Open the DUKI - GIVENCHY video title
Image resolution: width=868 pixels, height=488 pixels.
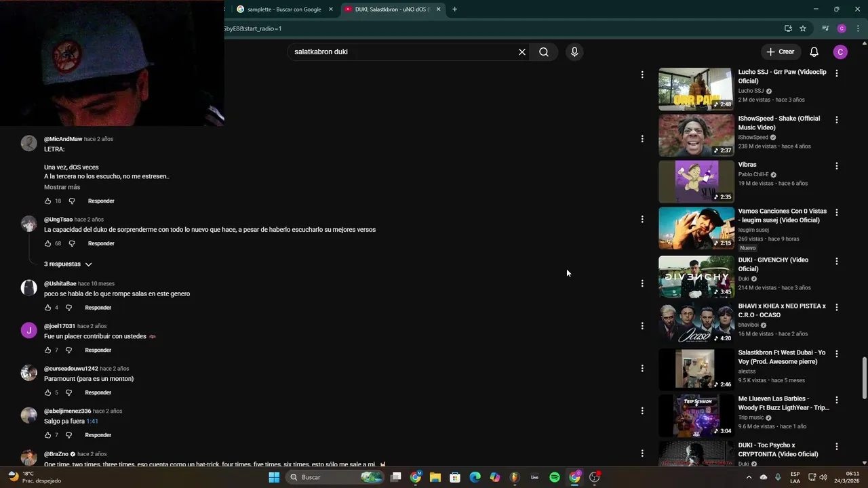click(773, 264)
